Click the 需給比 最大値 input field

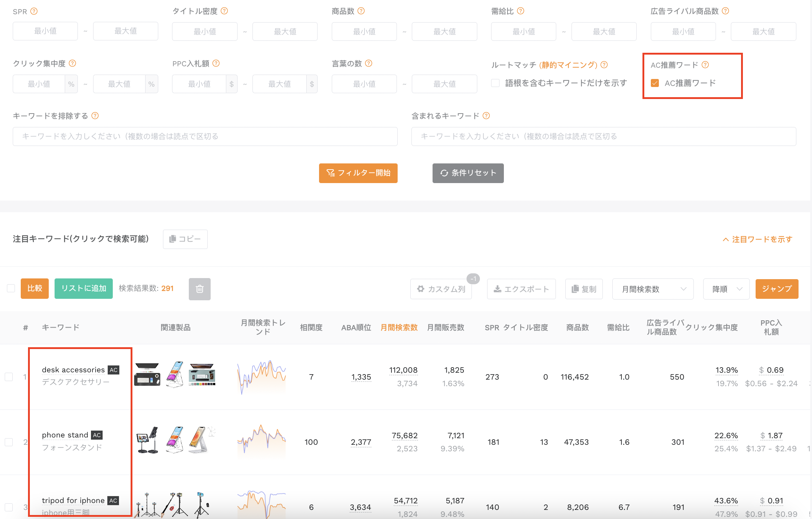(x=604, y=31)
